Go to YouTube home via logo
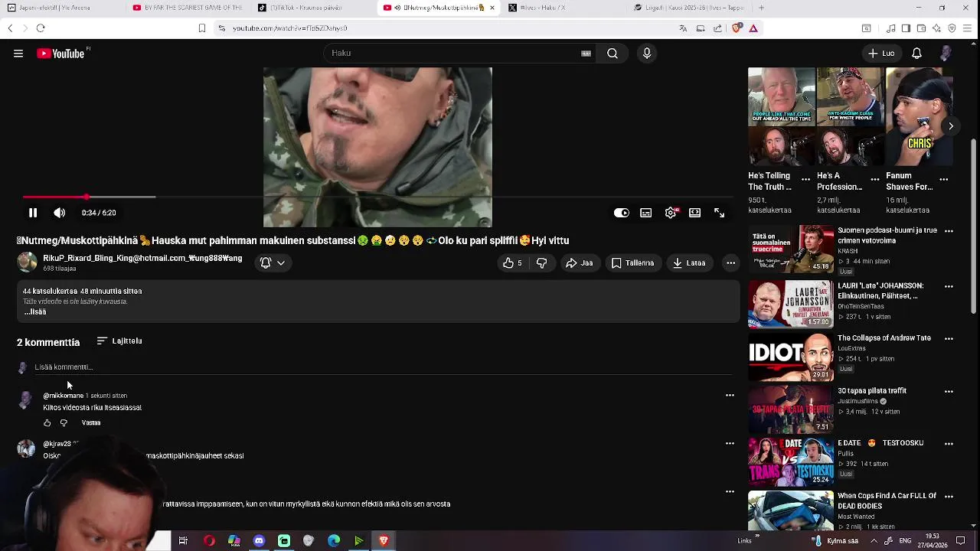 pyautogui.click(x=60, y=54)
